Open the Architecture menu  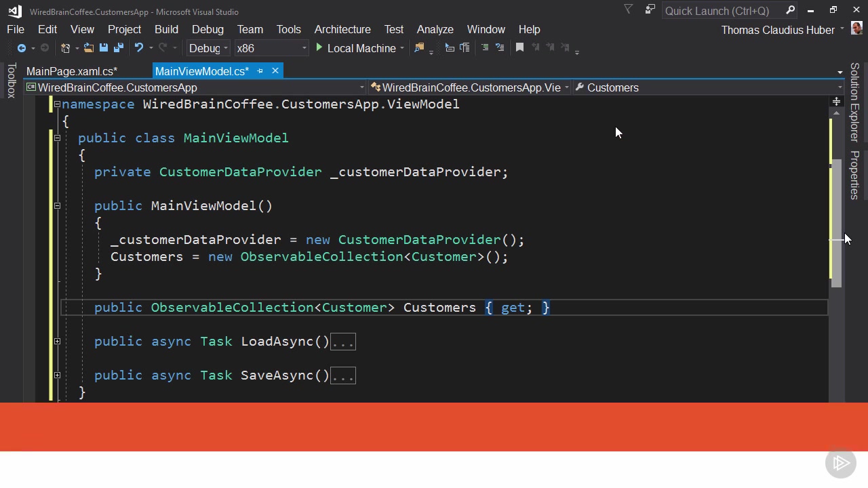point(342,30)
